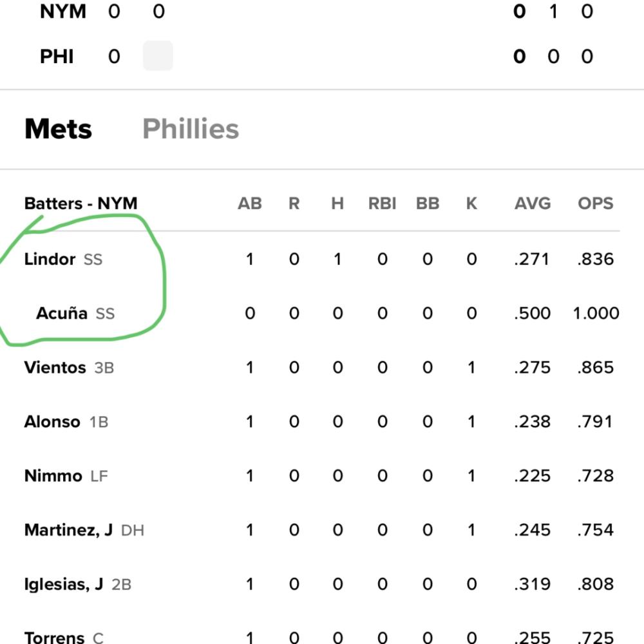
Task: Tap the highlighted PHI inning box
Action: (158, 55)
